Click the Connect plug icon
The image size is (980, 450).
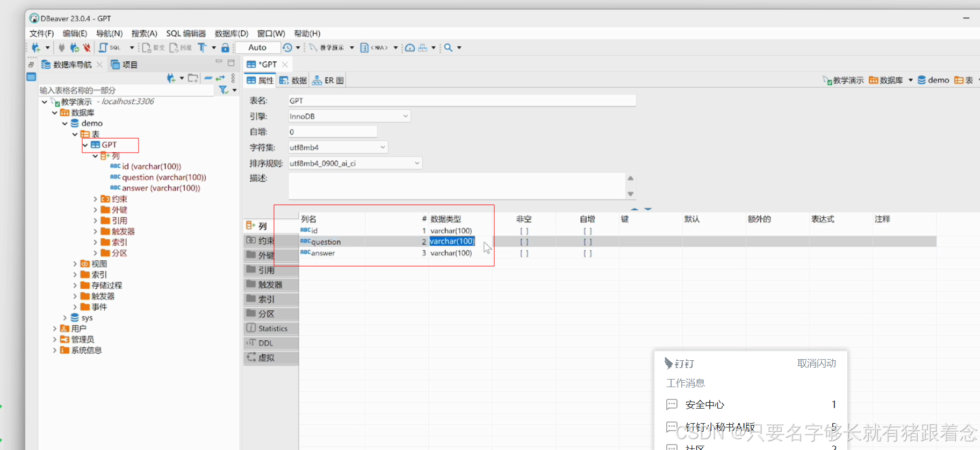click(62, 47)
